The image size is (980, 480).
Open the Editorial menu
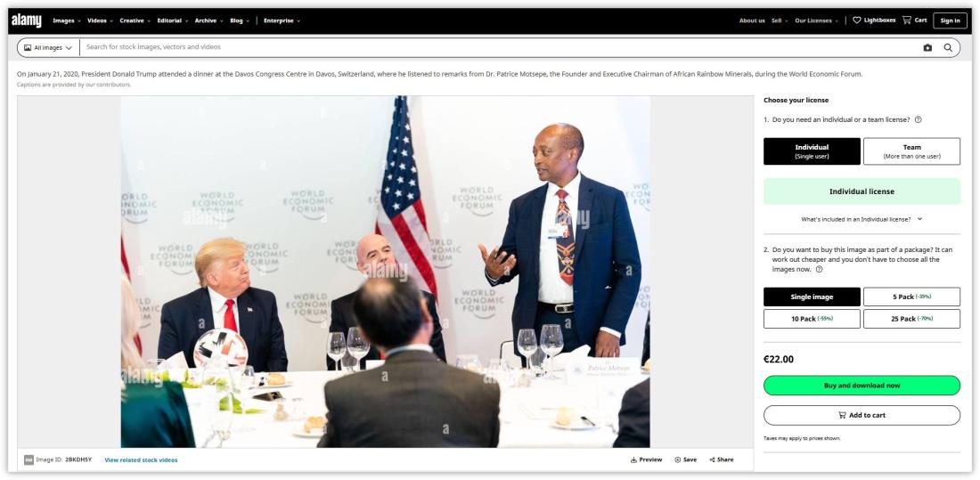[173, 20]
